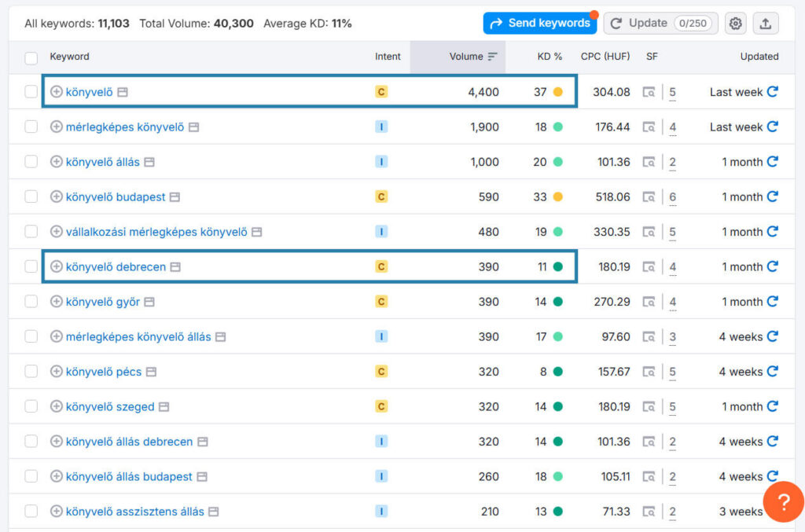The image size is (805, 532).
Task: Check the mérlegképes könyvelő row checkbox
Action: (x=31, y=127)
